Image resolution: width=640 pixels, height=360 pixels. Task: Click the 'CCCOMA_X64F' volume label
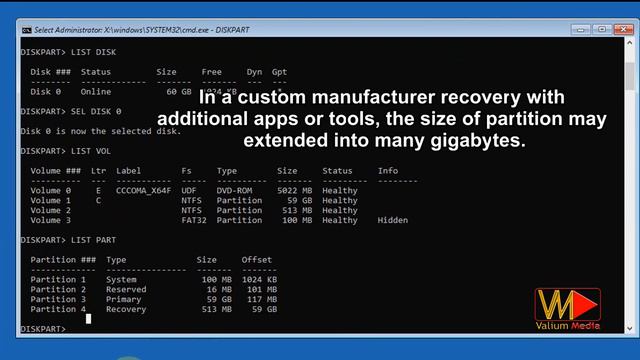pyautogui.click(x=144, y=191)
